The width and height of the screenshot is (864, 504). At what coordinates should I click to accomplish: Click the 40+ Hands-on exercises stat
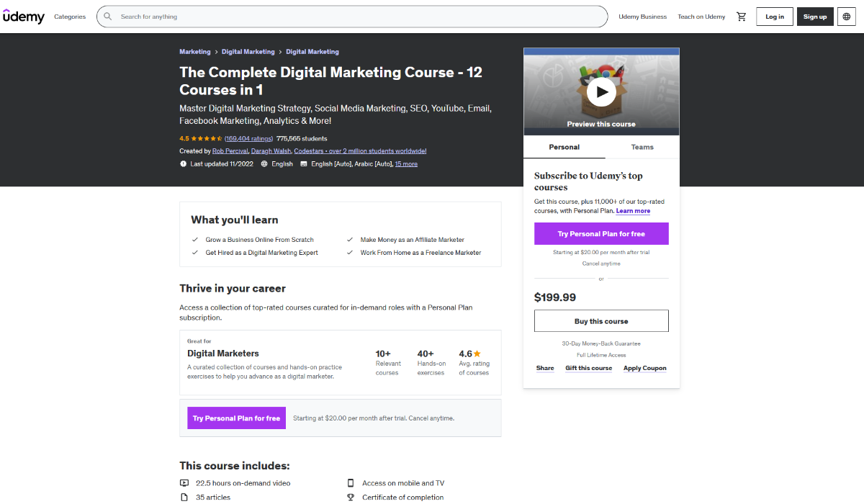(431, 363)
